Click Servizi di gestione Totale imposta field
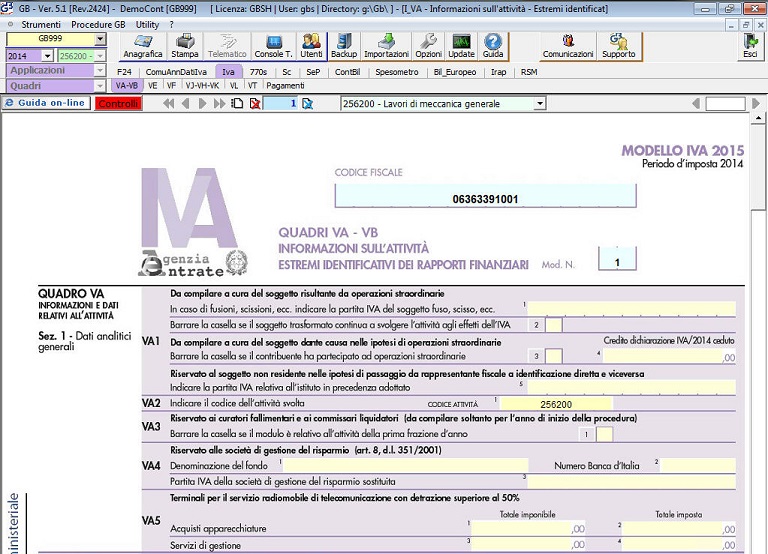Screen dimensions: 768x554 click(x=679, y=544)
